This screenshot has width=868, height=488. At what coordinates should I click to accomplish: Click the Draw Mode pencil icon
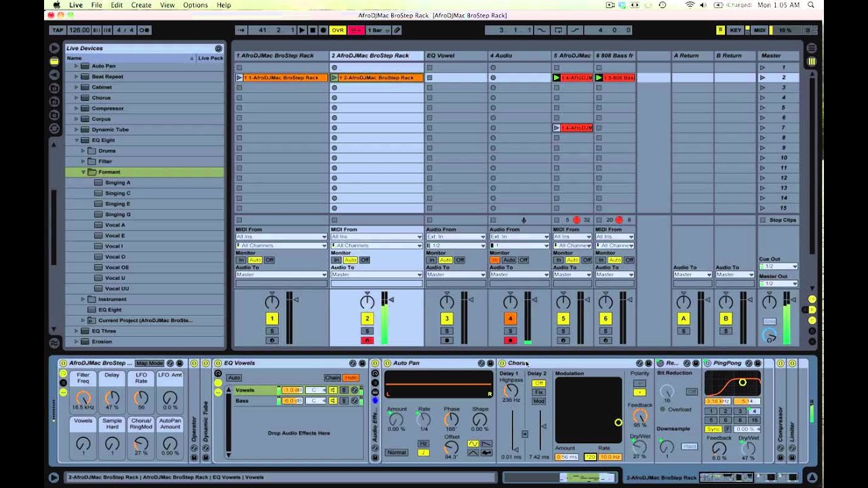tap(397, 30)
